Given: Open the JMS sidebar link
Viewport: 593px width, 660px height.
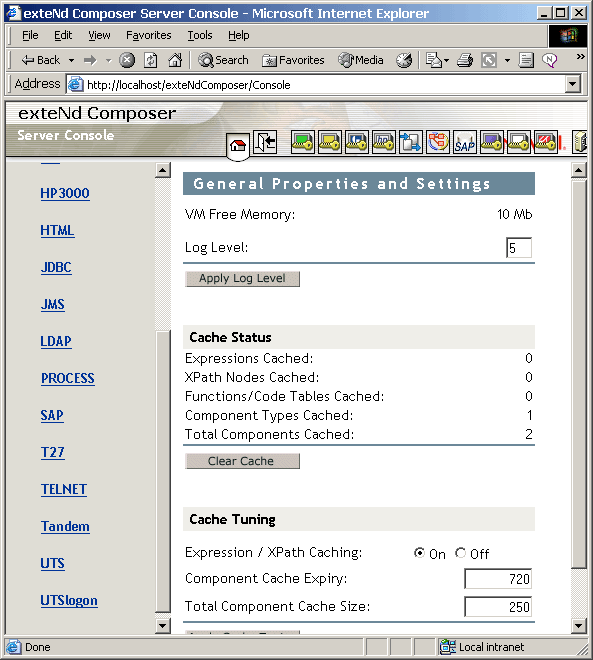Looking at the screenshot, I should [x=53, y=304].
